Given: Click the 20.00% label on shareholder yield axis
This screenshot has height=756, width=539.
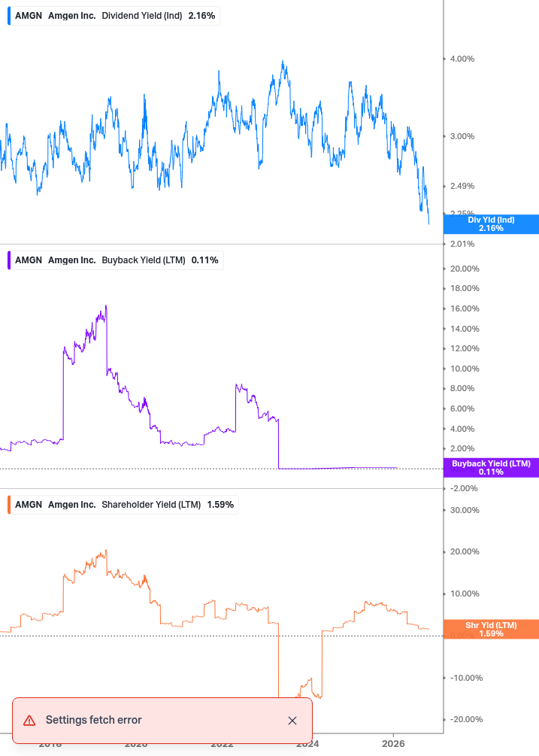Looking at the screenshot, I should [465, 551].
